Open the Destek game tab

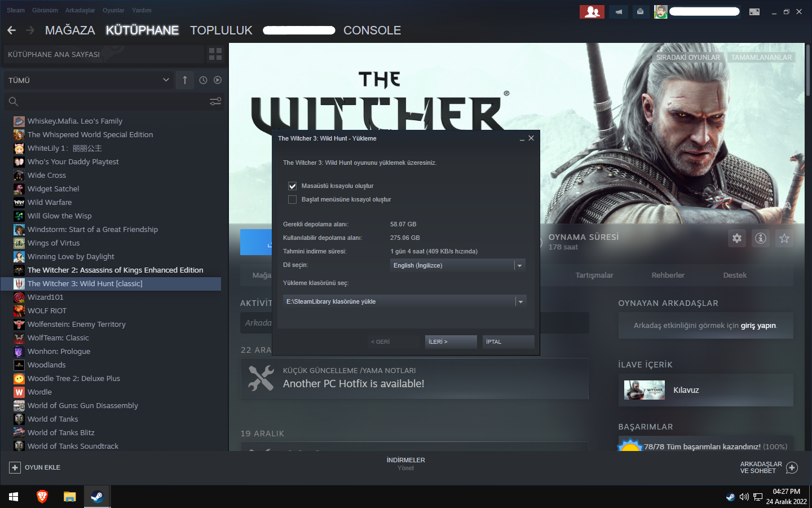[x=735, y=275]
